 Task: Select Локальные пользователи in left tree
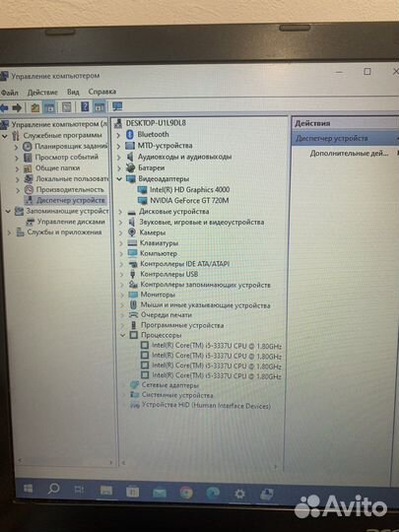[72, 178]
